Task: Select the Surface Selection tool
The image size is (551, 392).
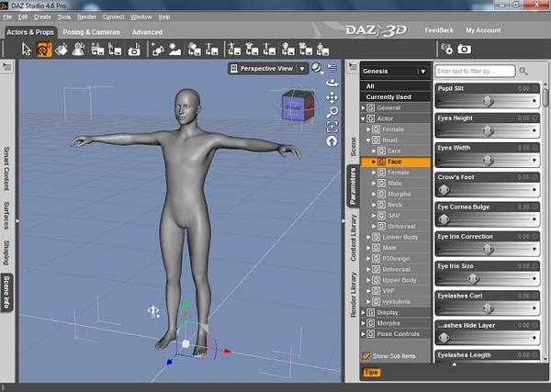Action: [x=62, y=50]
